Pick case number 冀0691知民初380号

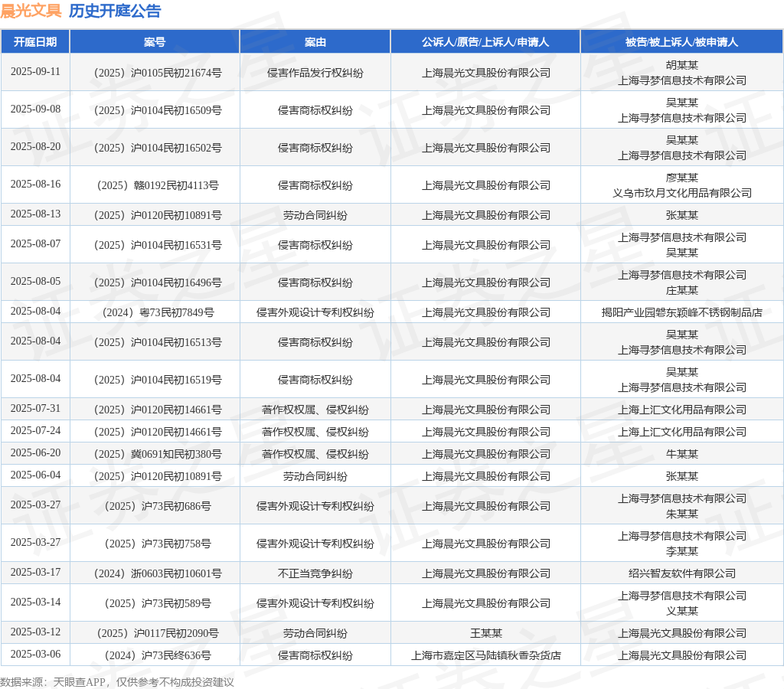tap(158, 454)
